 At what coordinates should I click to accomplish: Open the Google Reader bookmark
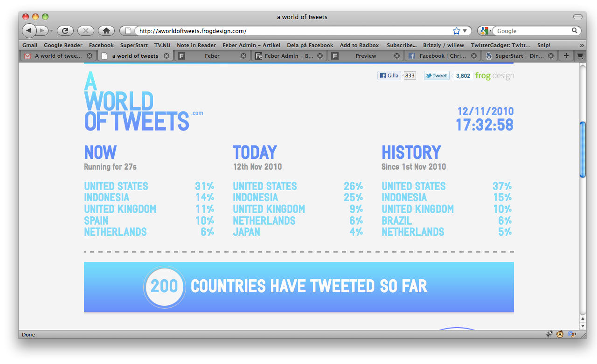tap(63, 45)
